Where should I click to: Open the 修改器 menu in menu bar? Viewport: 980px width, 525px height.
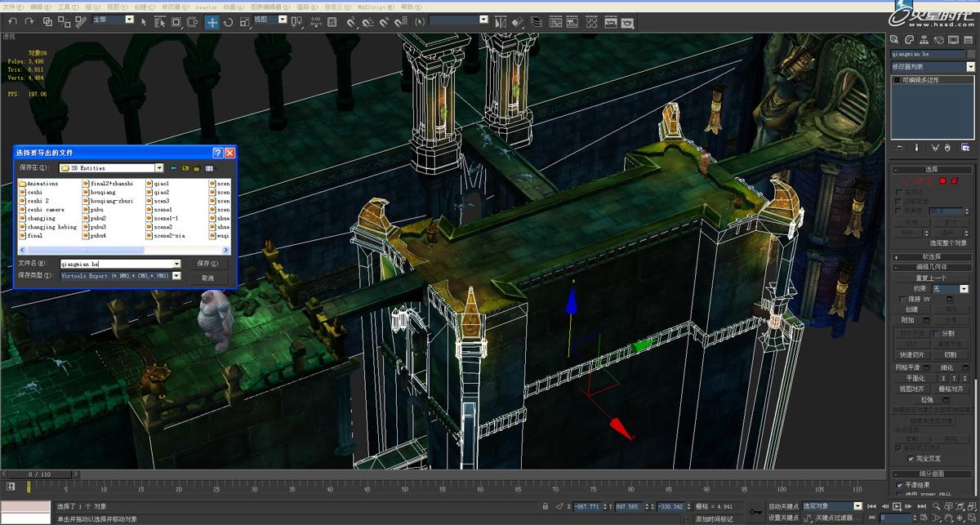click(176, 7)
